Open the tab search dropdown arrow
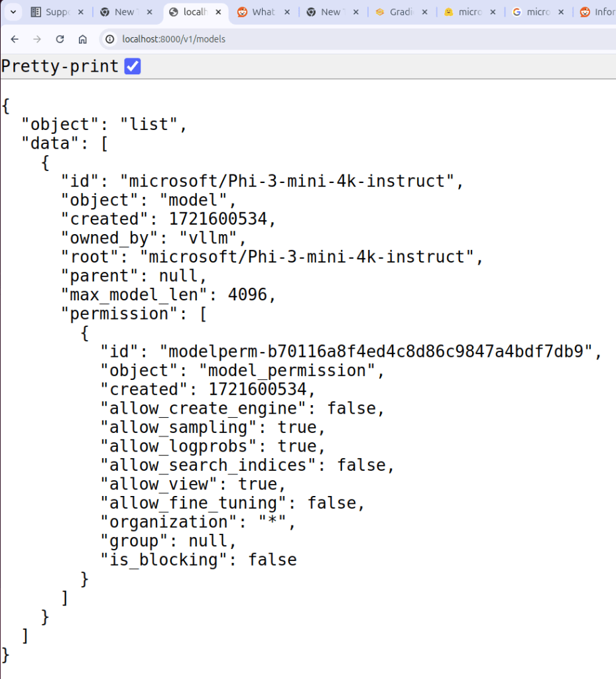616x679 pixels. pos(13,12)
